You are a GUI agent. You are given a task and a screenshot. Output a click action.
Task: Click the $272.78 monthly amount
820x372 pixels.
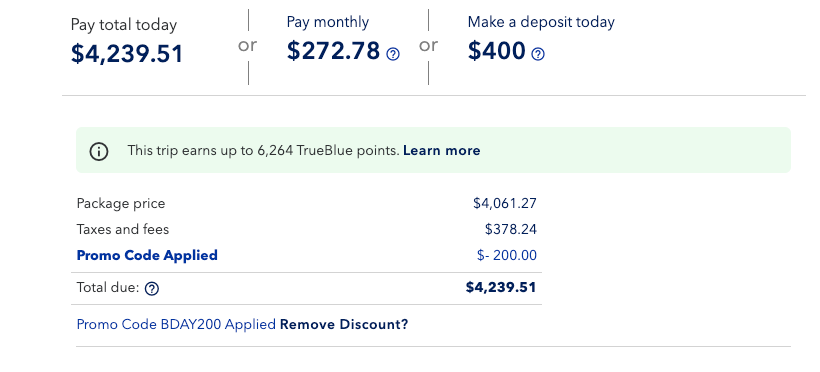pos(333,51)
